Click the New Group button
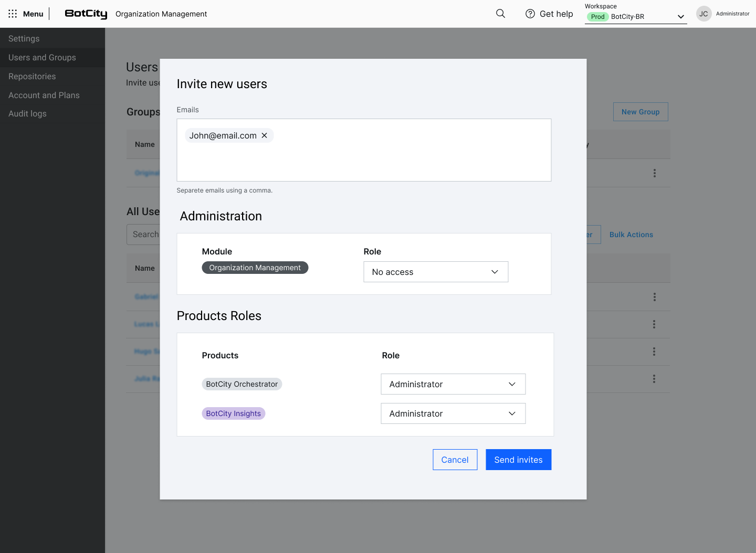Screen dimensions: 756x553 coord(640,112)
